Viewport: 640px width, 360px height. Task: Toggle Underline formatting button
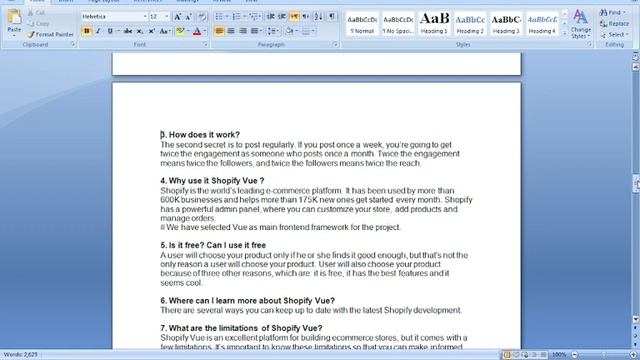(x=110, y=31)
